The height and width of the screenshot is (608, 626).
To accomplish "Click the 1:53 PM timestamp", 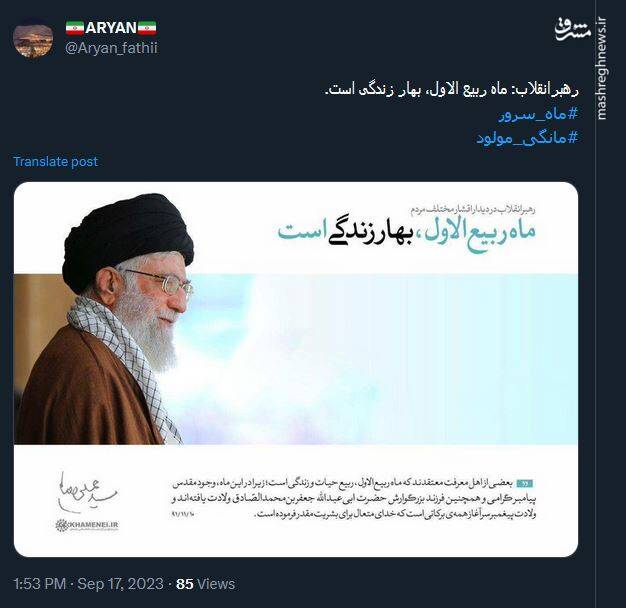I will tap(40, 584).
